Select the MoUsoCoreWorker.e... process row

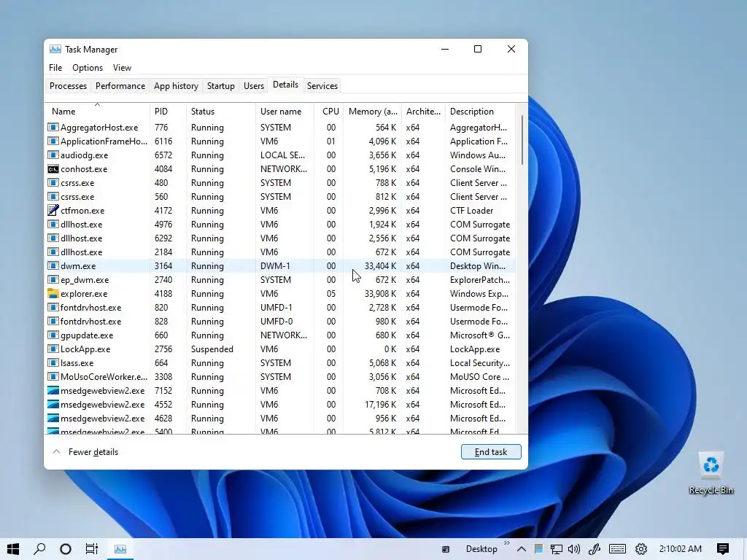(x=281, y=377)
